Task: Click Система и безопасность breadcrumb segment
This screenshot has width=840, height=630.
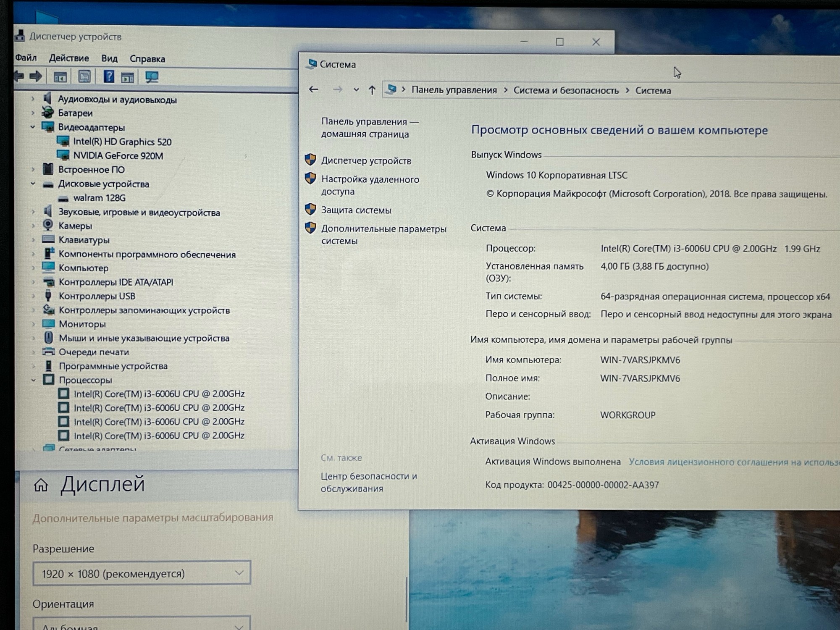Action: click(566, 90)
